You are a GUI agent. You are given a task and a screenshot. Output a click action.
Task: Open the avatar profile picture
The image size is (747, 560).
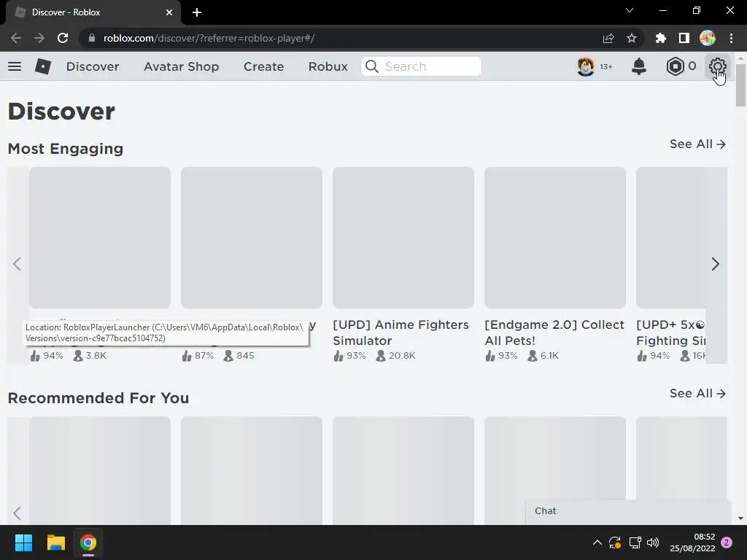pyautogui.click(x=586, y=66)
